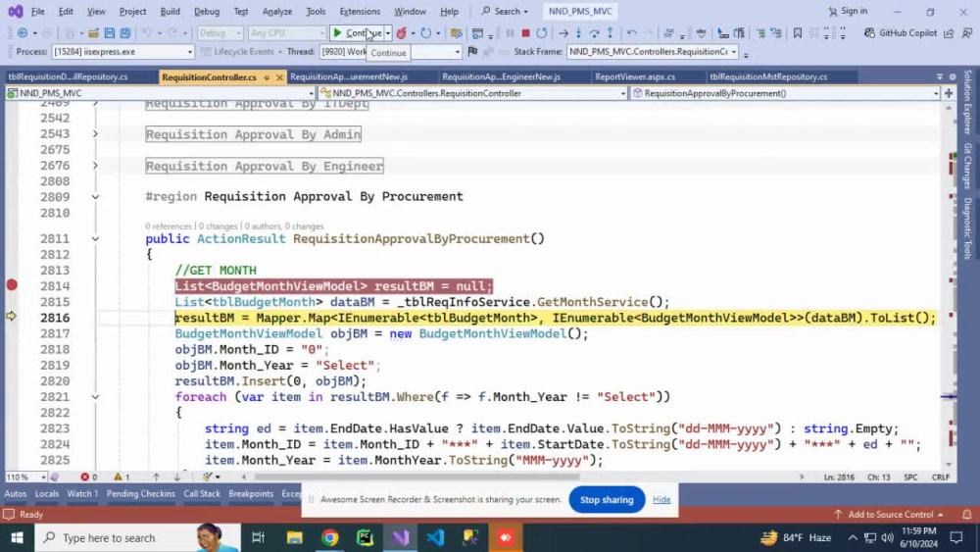Click the yellow warning count indicator
The image size is (980, 552).
122,477
